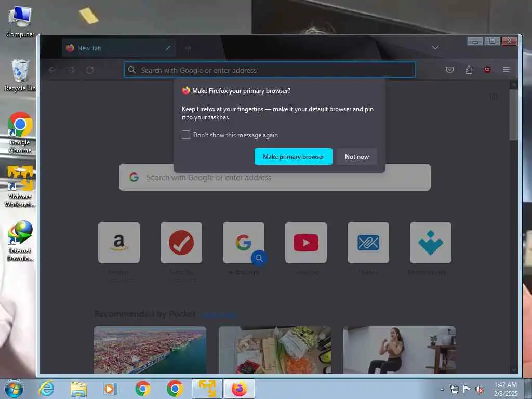Go back with the back arrow
This screenshot has height=399, width=532.
coord(52,70)
